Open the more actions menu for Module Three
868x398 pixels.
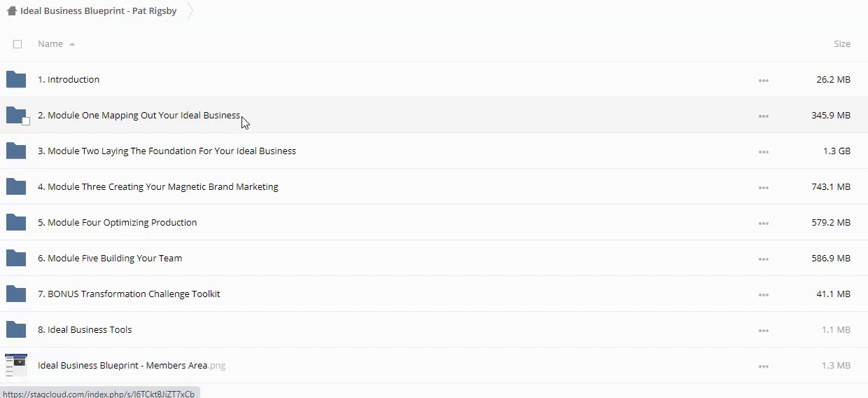[763, 188]
